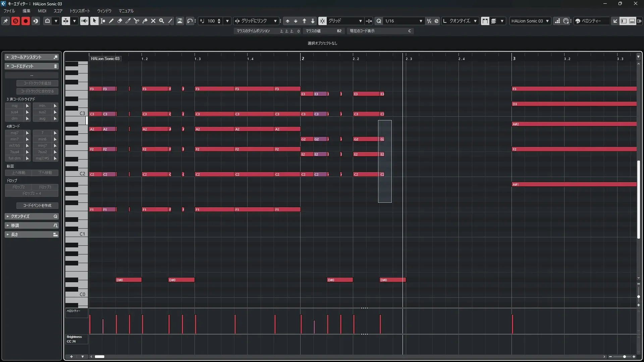Click bar 3 on the ruler
644x362 pixels.
coord(514,58)
